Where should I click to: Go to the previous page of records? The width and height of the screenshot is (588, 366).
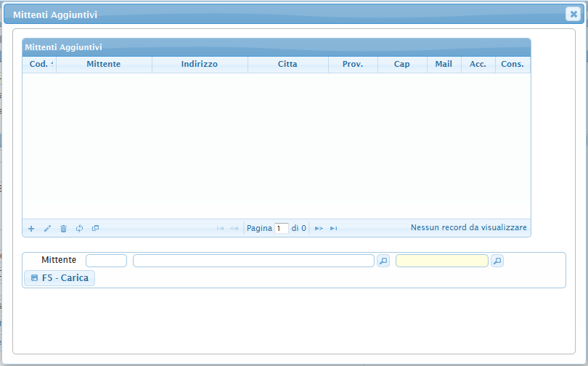(234, 229)
